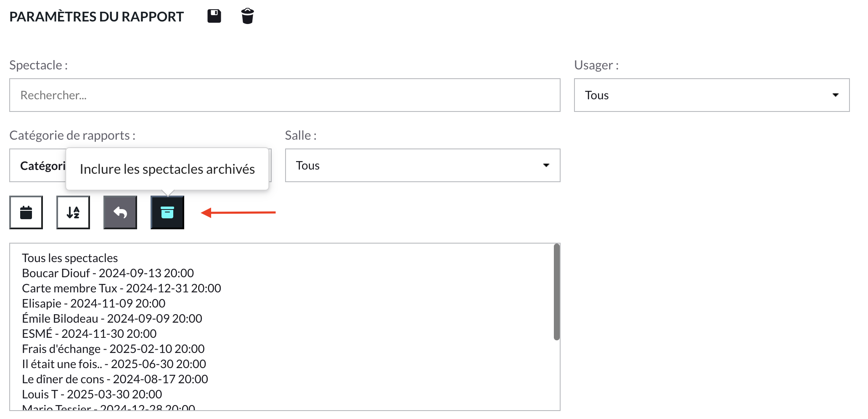Click the trash delete icon

(x=247, y=16)
